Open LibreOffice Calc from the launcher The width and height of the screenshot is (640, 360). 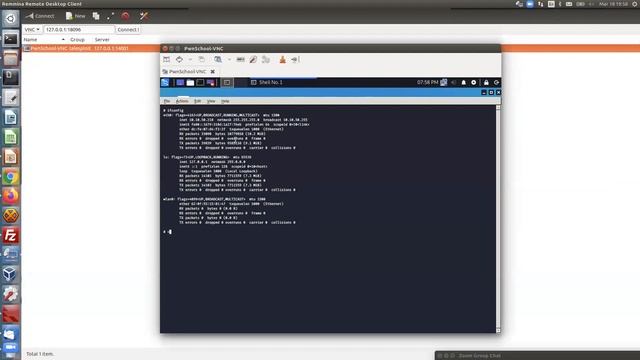coord(11,137)
